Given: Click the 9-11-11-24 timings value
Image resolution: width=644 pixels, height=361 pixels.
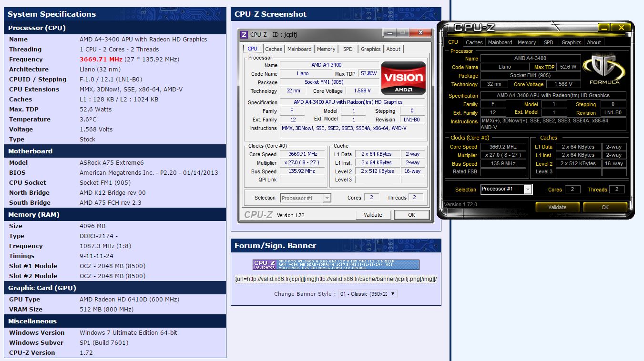Looking at the screenshot, I should coord(95,256).
